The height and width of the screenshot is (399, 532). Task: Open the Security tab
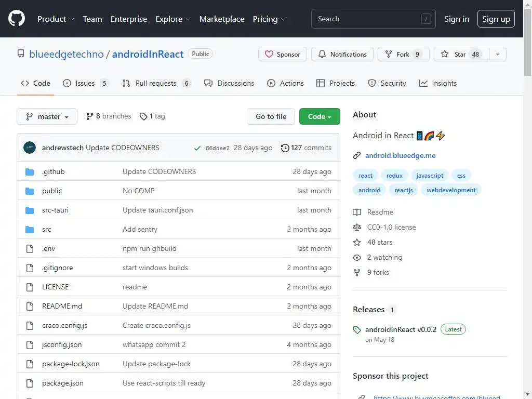pyautogui.click(x=387, y=84)
